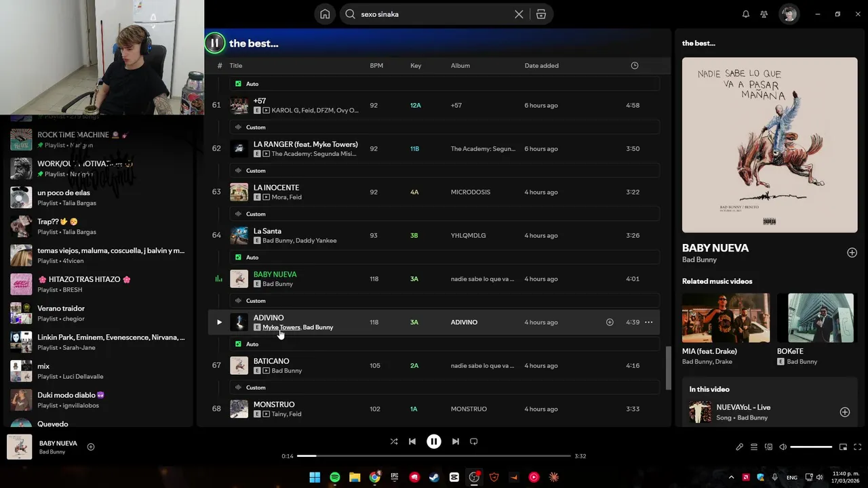Viewport: 868px width, 488px height.
Task: Open the MICRODOSIS album link
Action: click(471, 192)
